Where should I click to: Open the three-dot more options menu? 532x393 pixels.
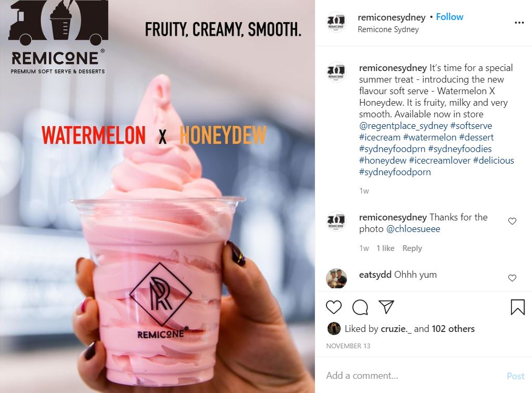[519, 23]
